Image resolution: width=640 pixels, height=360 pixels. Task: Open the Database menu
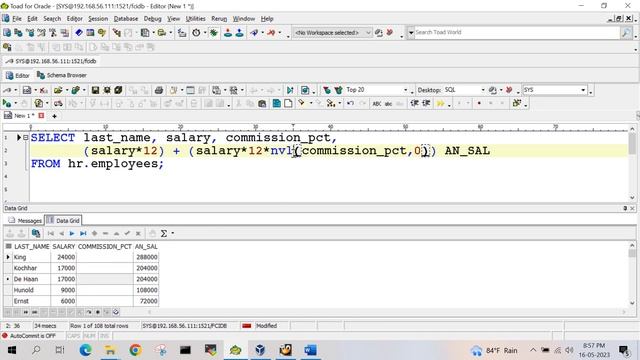coord(126,19)
